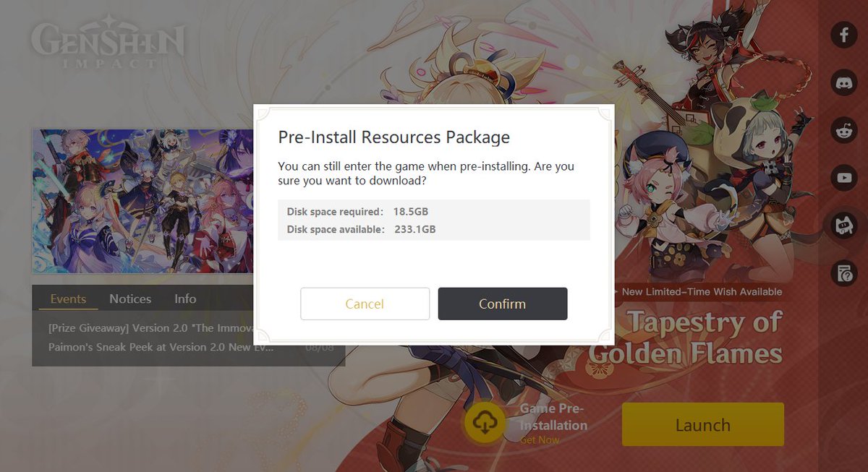The image size is (868, 472).
Task: Open the character banner thumbnail image
Action: click(142, 201)
